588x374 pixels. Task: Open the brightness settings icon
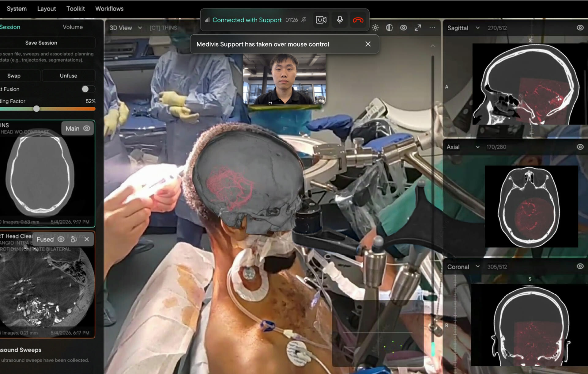point(375,28)
